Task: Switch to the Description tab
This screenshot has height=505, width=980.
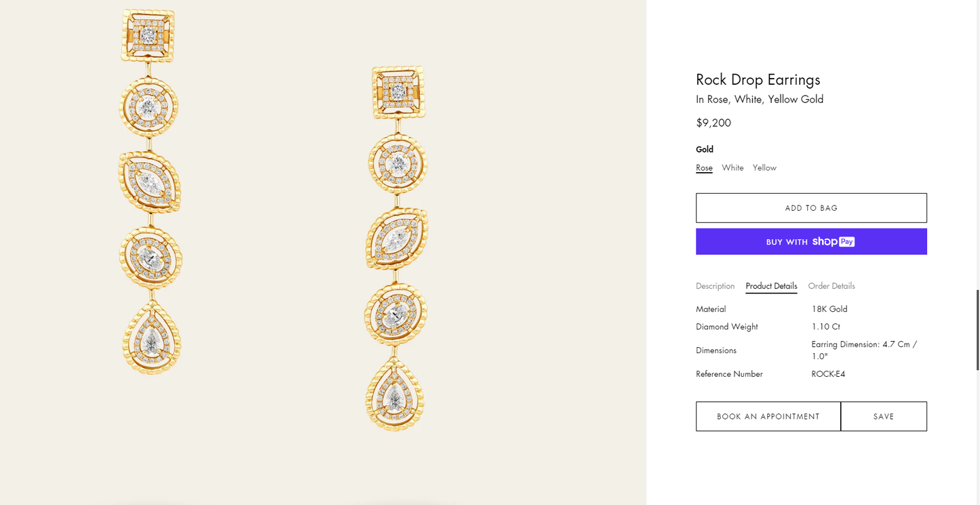Action: click(715, 286)
